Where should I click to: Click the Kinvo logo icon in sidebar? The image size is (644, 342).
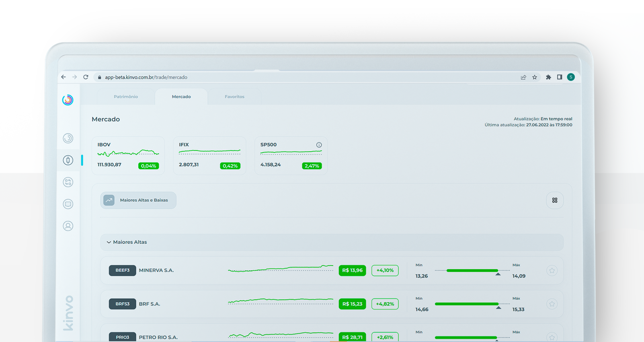(68, 100)
